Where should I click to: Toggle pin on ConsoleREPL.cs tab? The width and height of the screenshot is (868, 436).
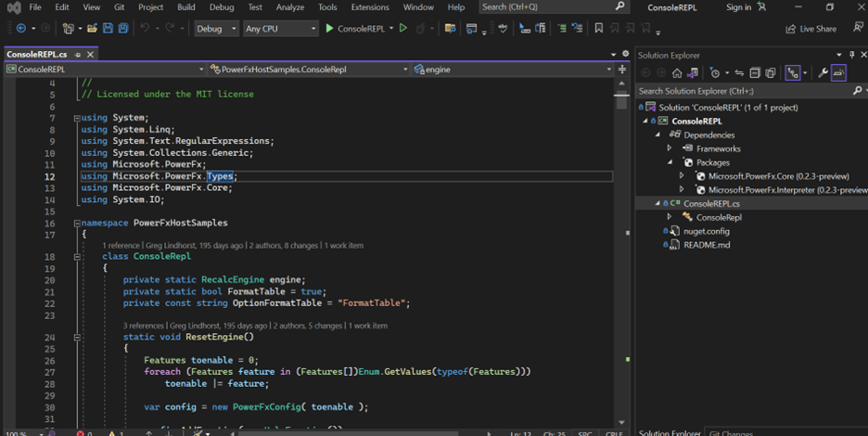78,55
